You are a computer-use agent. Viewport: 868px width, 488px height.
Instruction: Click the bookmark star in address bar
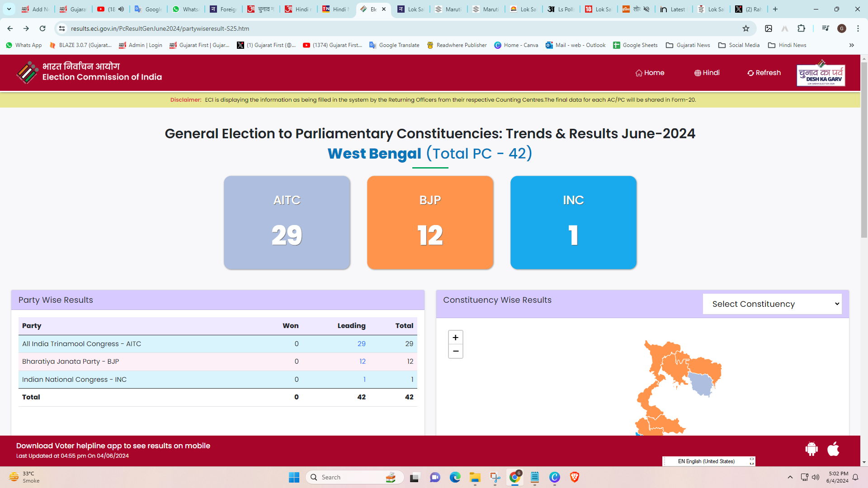tap(745, 28)
